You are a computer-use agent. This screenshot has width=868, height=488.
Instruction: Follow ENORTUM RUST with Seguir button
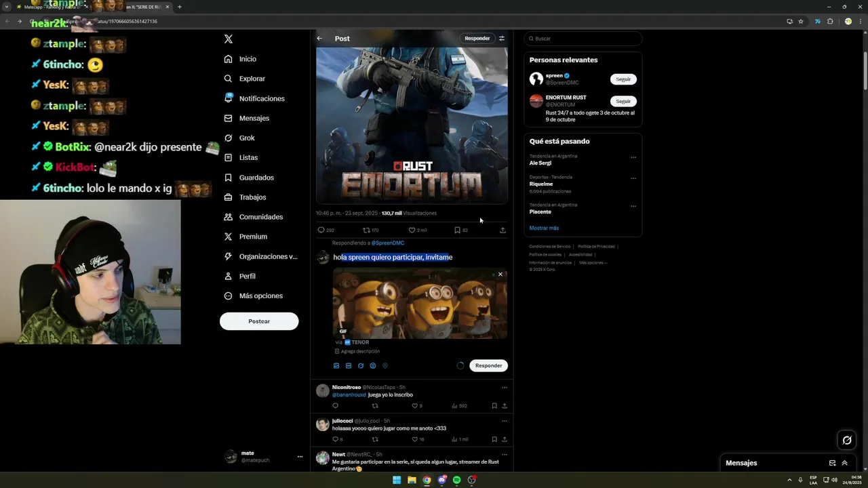623,101
